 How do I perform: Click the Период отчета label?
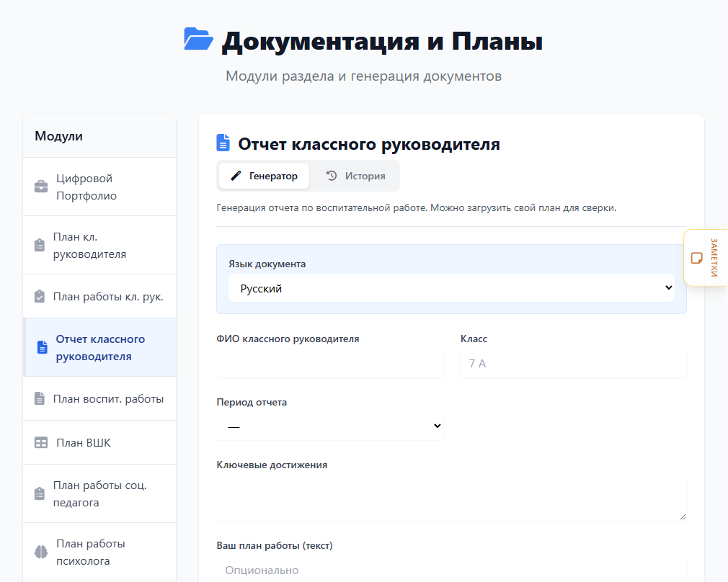[x=252, y=402]
